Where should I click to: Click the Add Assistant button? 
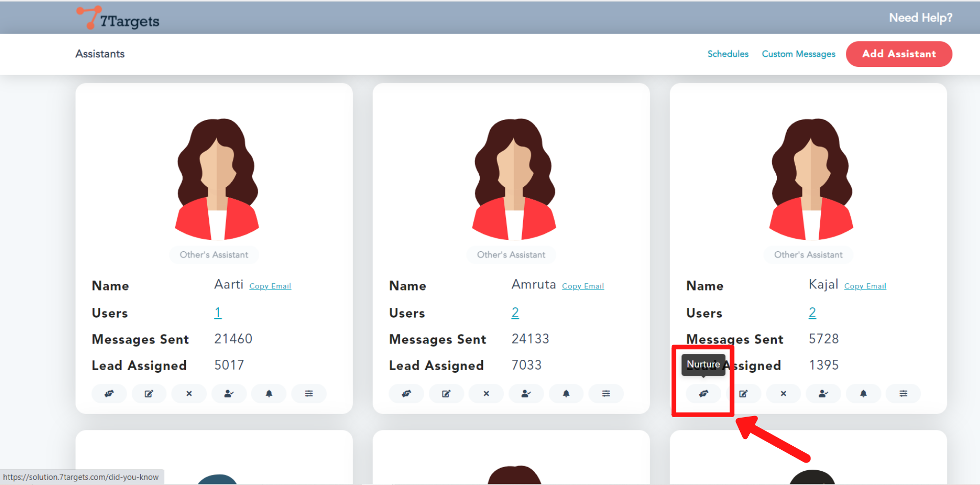[x=898, y=54]
